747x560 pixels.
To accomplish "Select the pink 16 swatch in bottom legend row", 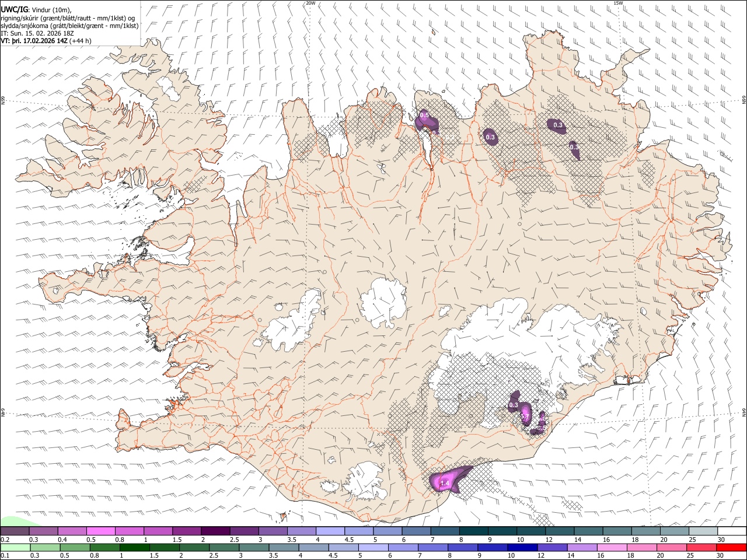I will (611, 548).
